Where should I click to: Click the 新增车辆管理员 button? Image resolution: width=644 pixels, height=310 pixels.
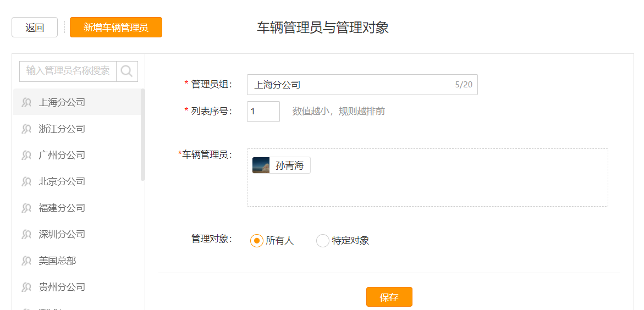pyautogui.click(x=116, y=27)
